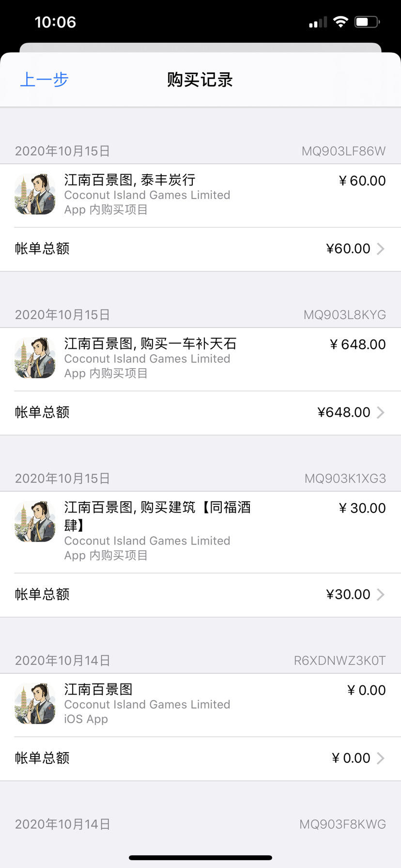Tap the cellular signal bars icon
This screenshot has width=401, height=868.
[x=318, y=22]
